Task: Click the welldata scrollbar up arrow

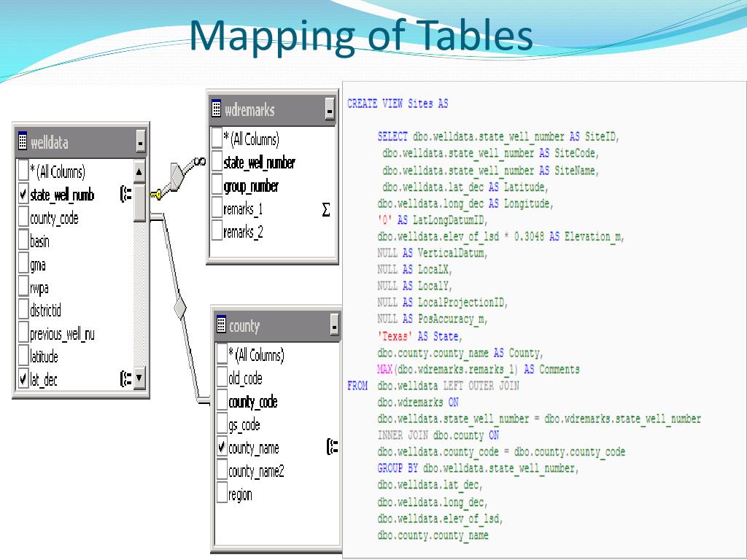Action: point(140,172)
